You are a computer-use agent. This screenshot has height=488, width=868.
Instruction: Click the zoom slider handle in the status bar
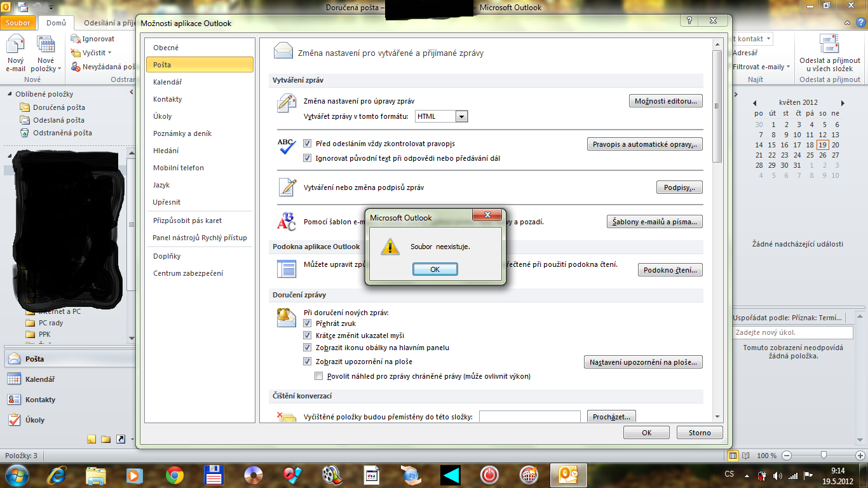tap(824, 455)
